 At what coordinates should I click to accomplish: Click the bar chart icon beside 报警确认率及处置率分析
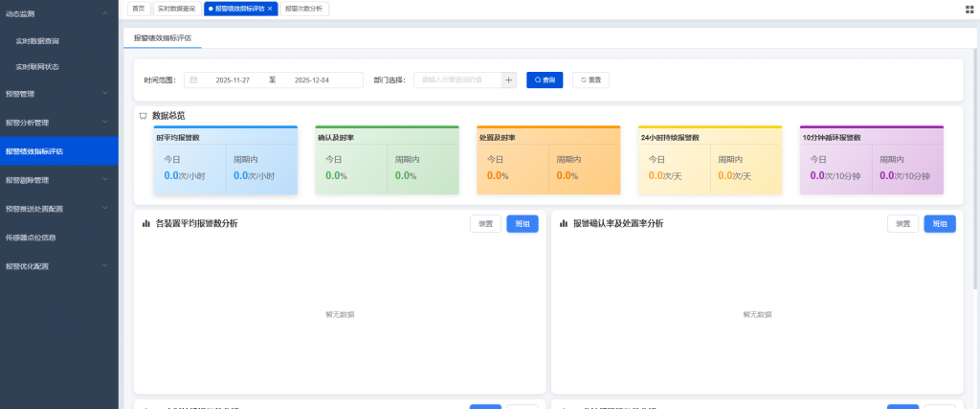(x=564, y=223)
